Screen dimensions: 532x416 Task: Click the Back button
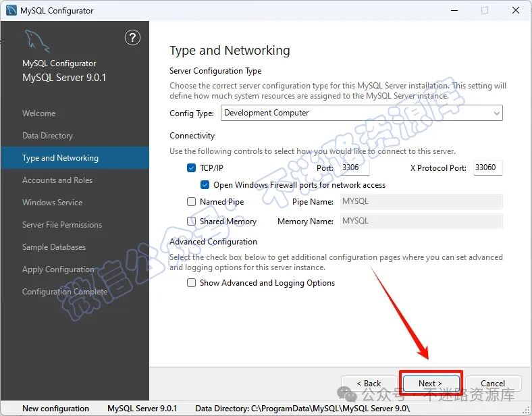pyautogui.click(x=369, y=384)
